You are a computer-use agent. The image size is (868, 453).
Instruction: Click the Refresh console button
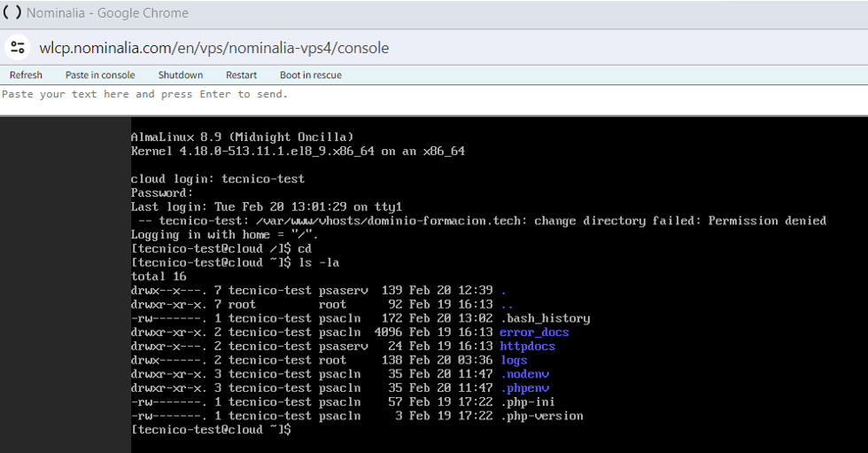click(x=26, y=75)
